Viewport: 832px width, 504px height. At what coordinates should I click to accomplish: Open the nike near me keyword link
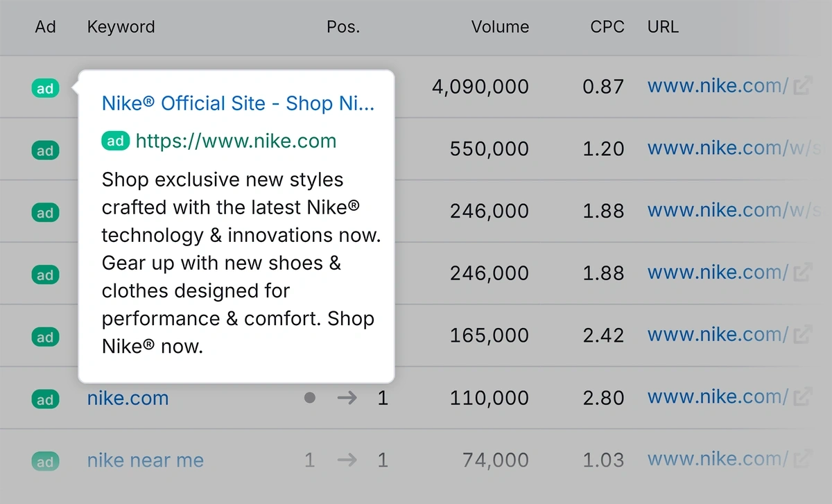146,460
